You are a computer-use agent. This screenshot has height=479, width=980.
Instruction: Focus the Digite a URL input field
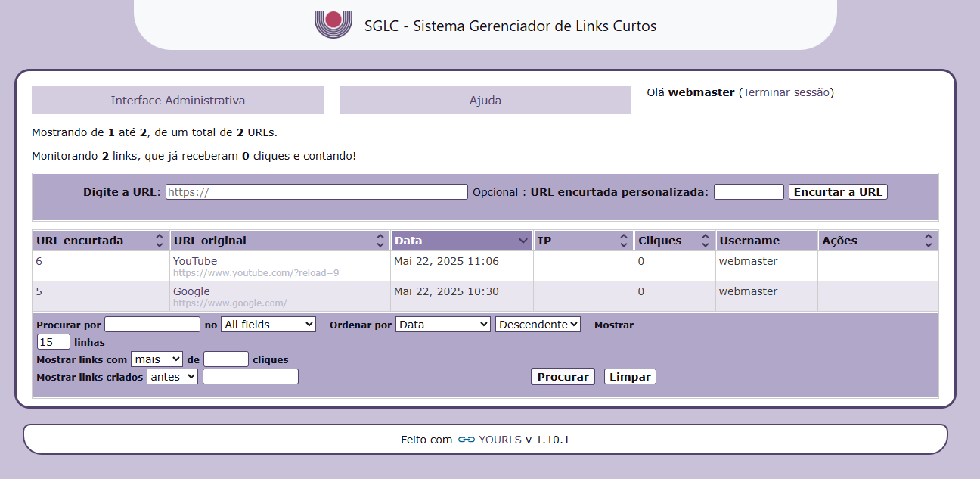click(x=316, y=192)
